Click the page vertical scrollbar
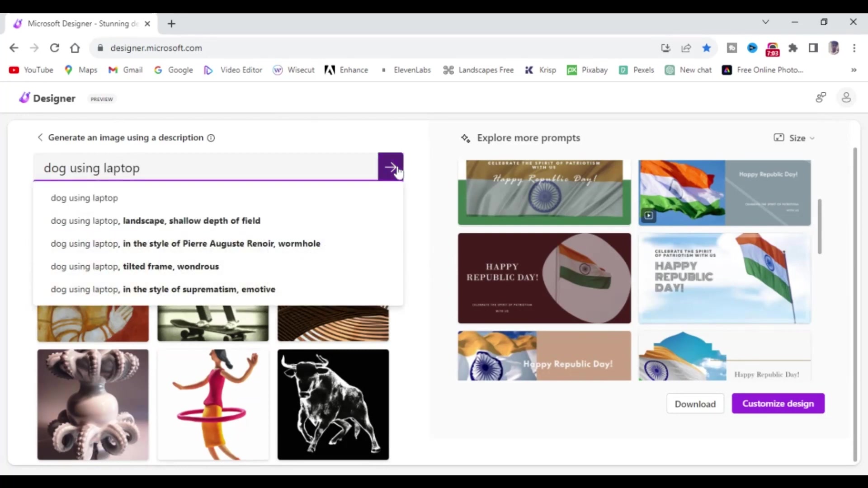This screenshot has height=488, width=868. click(x=855, y=304)
